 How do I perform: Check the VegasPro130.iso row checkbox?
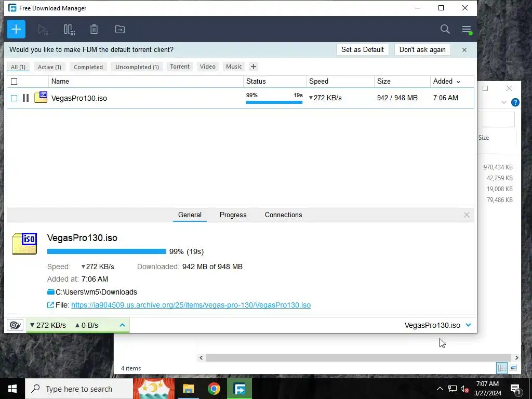[14, 98]
